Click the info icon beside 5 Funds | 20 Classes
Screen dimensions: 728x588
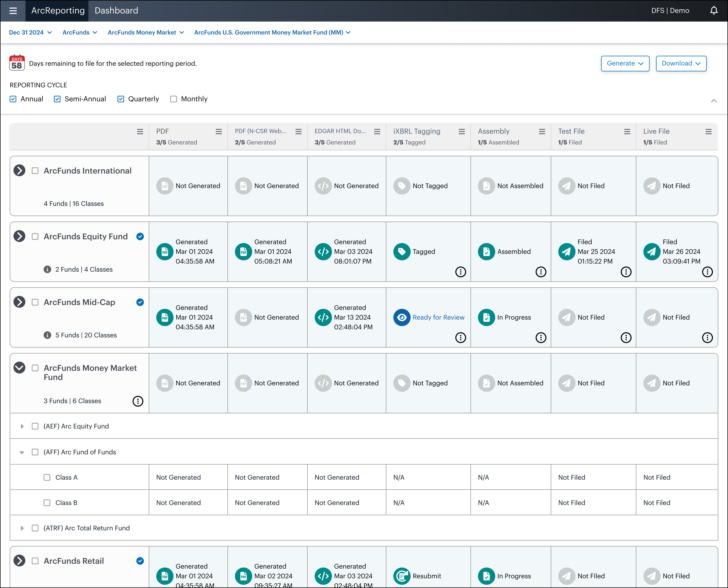tap(47, 335)
